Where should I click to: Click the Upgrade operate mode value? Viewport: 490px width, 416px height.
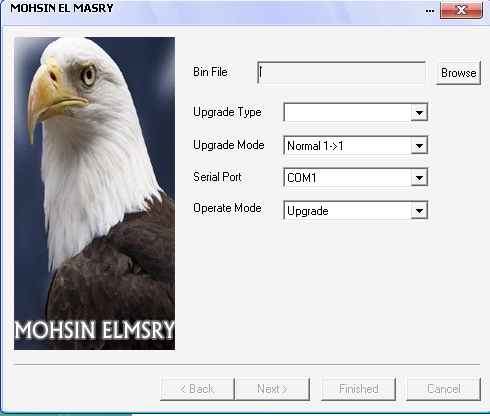[x=308, y=211]
